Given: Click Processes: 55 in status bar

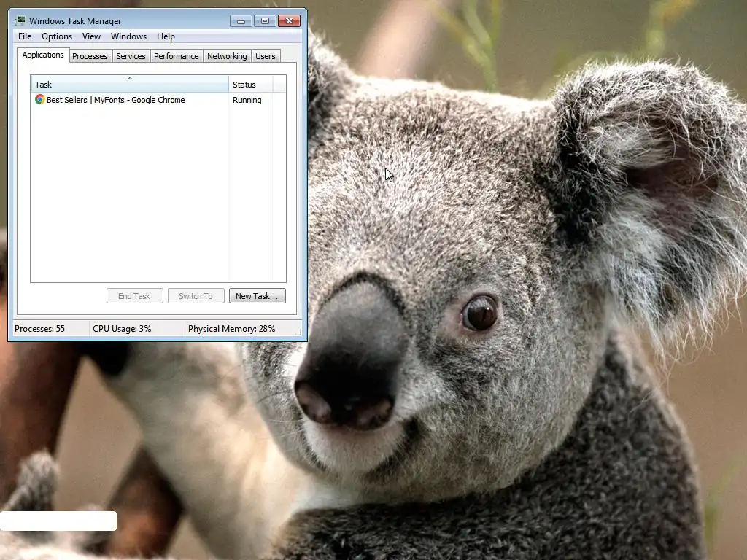Looking at the screenshot, I should (39, 329).
